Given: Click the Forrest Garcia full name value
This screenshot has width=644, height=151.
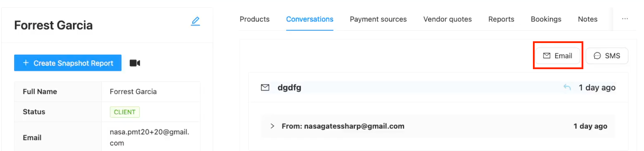Looking at the screenshot, I should pos(133,92).
